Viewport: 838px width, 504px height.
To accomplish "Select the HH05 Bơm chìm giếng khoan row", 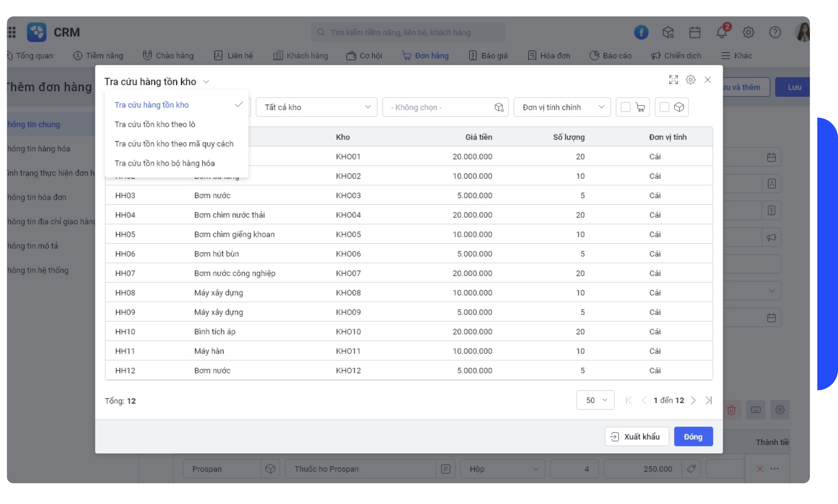I will 409,234.
